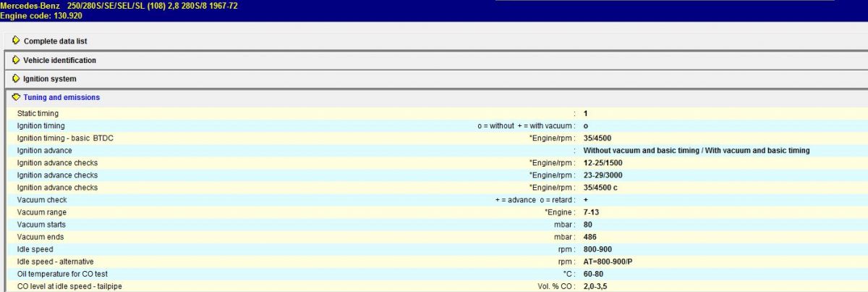This screenshot has height=292, width=868.
Task: Click the value 35/4500 for basic timing
Action: pyautogui.click(x=599, y=138)
